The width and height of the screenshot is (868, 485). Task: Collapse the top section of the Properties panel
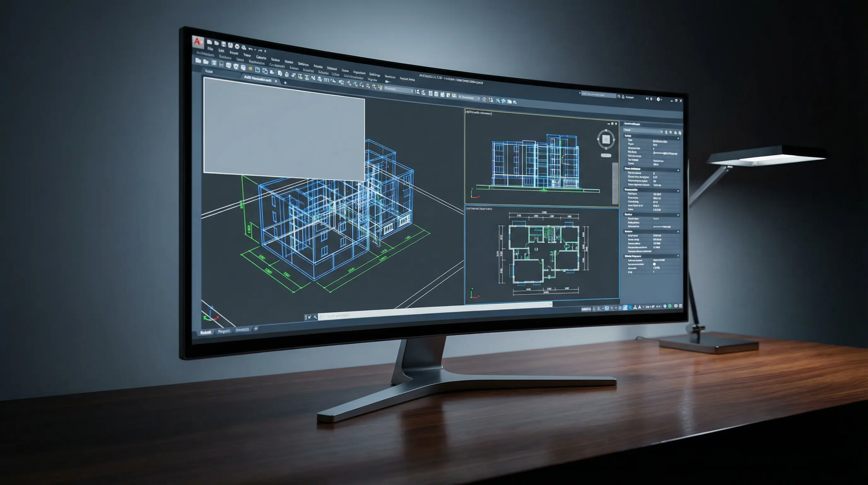click(679, 139)
